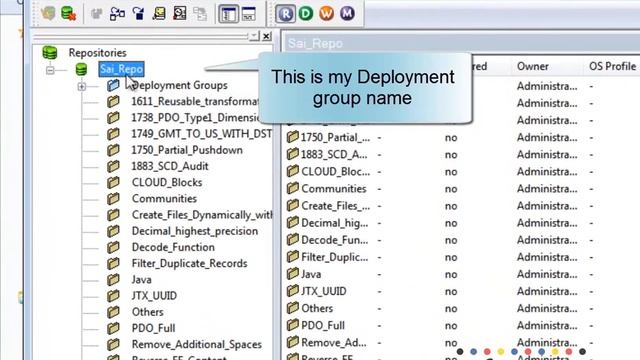640x360 pixels.
Task: Launch Repository Manager with the R icon
Action: pos(286,14)
